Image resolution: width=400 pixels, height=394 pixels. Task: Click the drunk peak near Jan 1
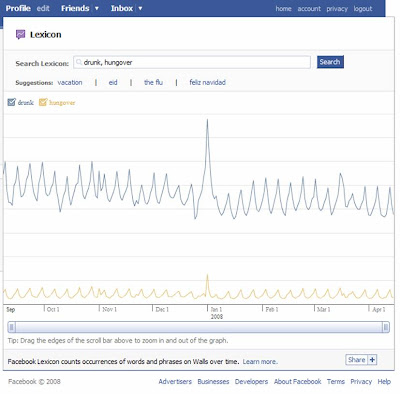(207, 121)
